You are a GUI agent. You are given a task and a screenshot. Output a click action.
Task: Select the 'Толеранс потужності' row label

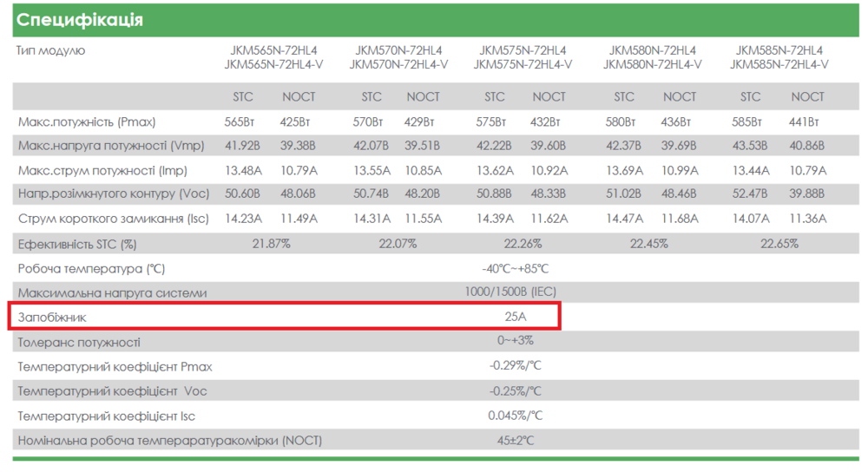pos(79,343)
